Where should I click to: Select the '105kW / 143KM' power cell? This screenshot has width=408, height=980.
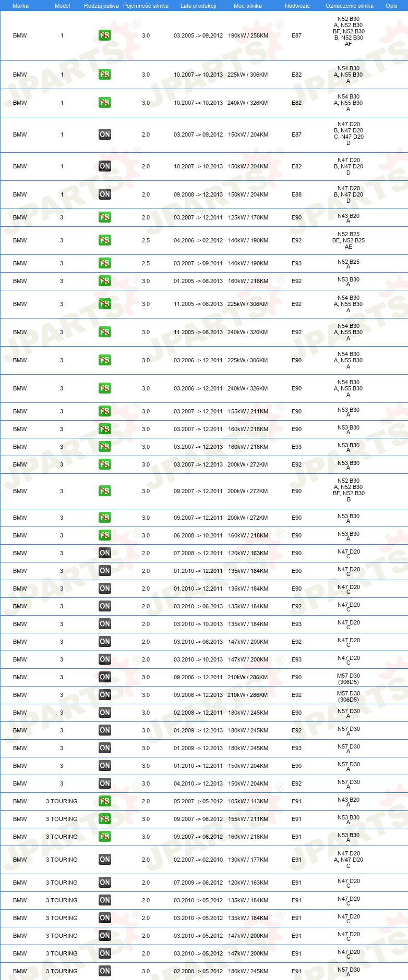tap(248, 801)
